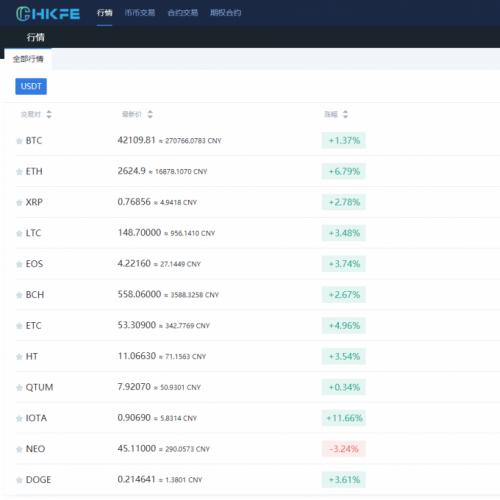Click the +4.96% change badge for ETC

[344, 325]
